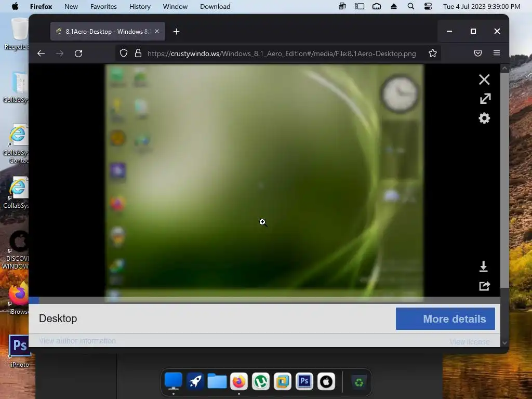Open View license link
The width and height of the screenshot is (532, 399).
pos(470,342)
